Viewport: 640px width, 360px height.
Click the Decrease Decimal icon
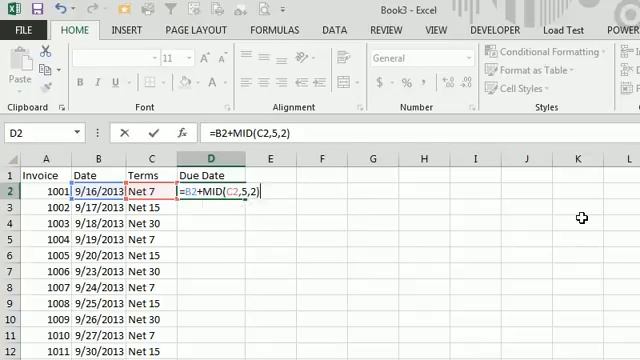click(466, 82)
